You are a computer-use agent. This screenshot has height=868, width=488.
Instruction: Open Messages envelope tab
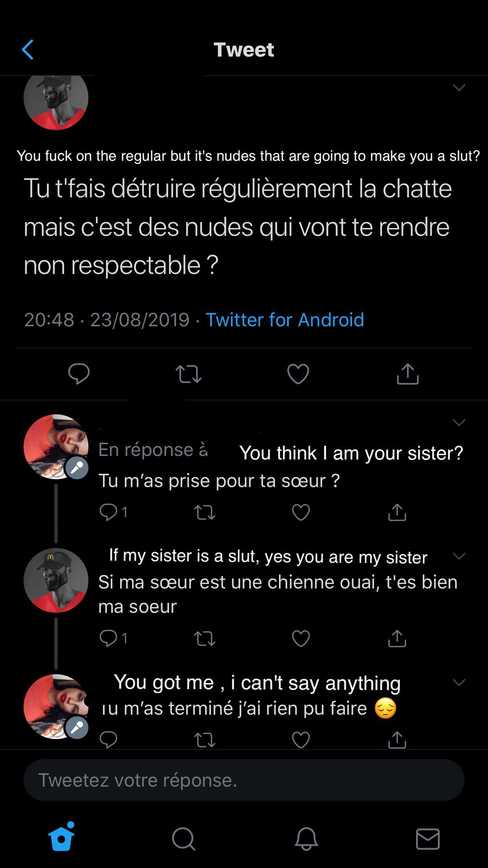(427, 838)
